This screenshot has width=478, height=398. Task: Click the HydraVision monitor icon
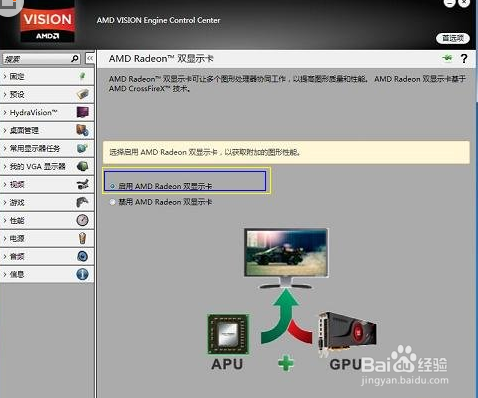coord(82,112)
